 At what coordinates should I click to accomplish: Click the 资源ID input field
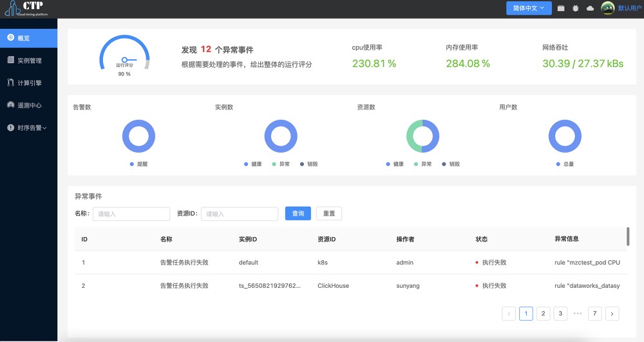[x=240, y=214]
